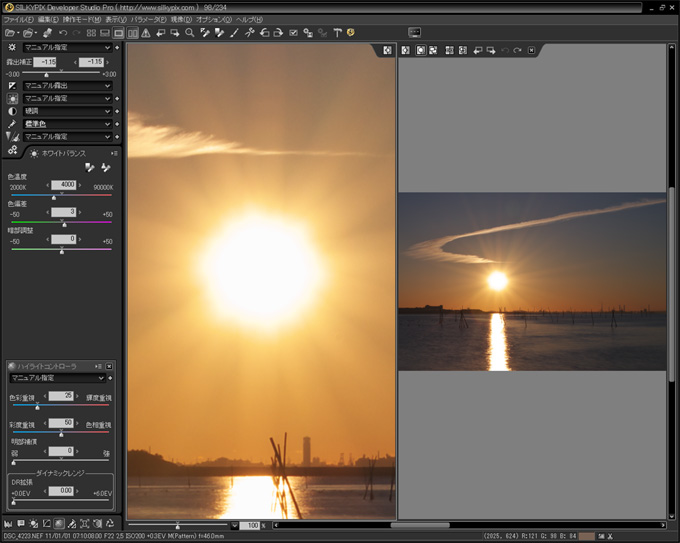This screenshot has width=680, height=543.
Task: Click the DR拡張 value input field
Action: pos(63,490)
